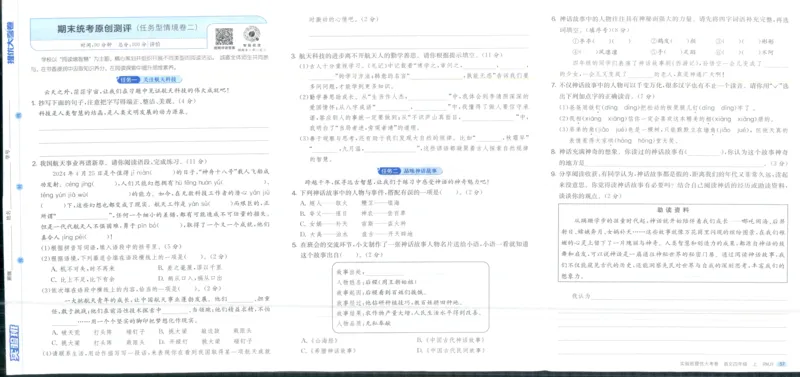800x377 pixels.
Task: Click the pinyin "téng yún jià wù"
Action: coord(64,194)
